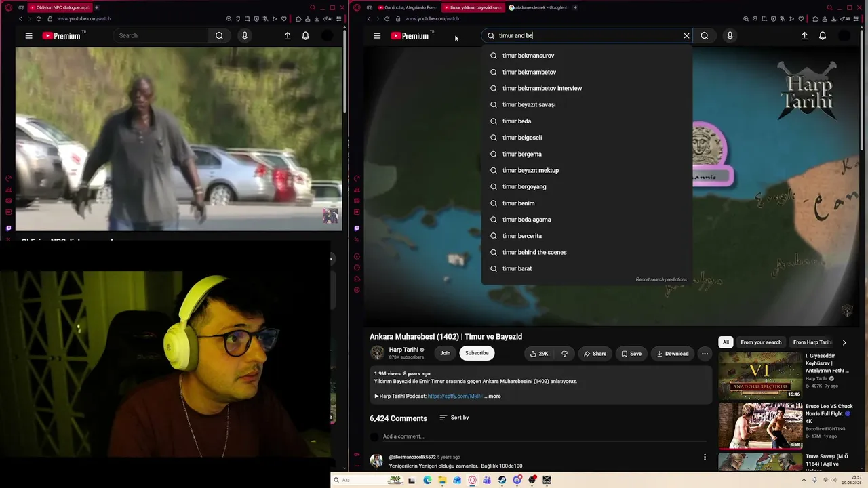Go to YouTube Premium home in the right window
868x488 pixels.
(410, 36)
